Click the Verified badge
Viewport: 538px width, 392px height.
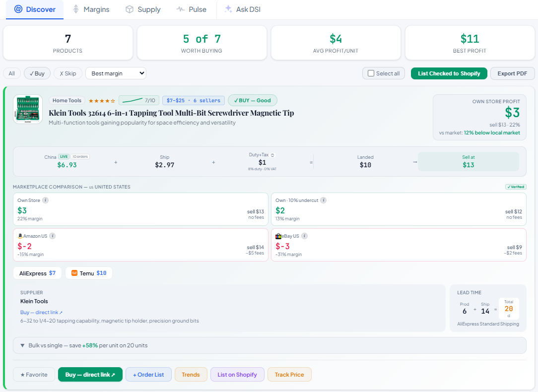click(516, 187)
